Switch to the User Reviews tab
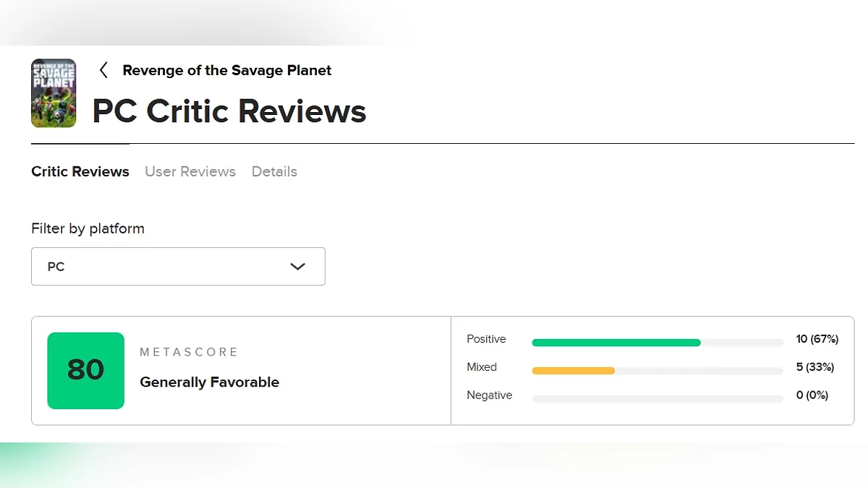Viewport: 868px width, 488px height. (190, 171)
